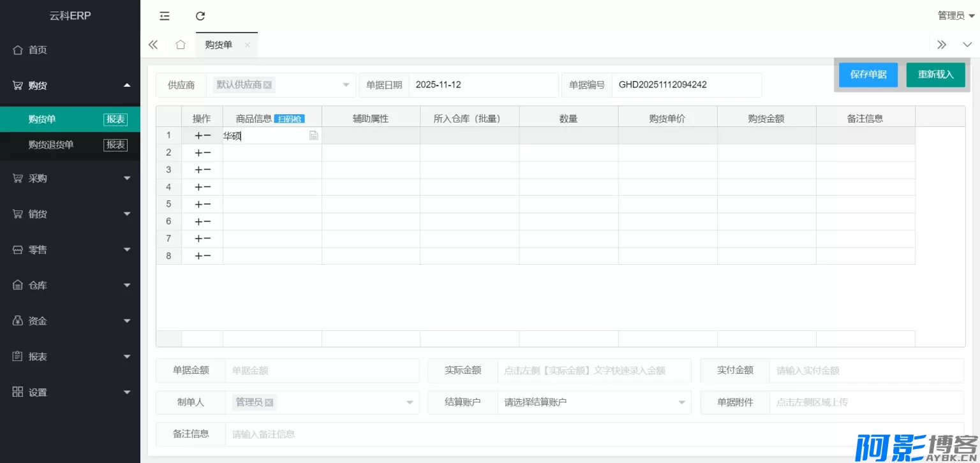Click the refresh icon in top bar

pyautogui.click(x=200, y=16)
